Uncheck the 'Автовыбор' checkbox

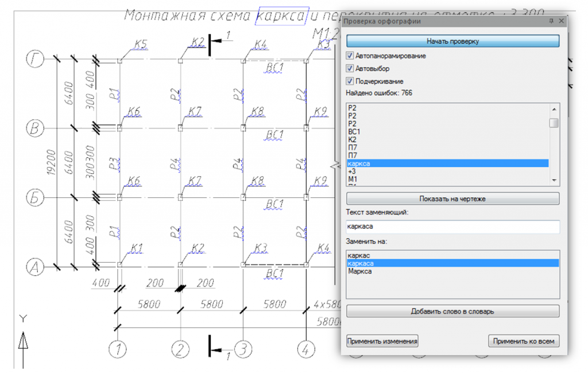tap(350, 69)
